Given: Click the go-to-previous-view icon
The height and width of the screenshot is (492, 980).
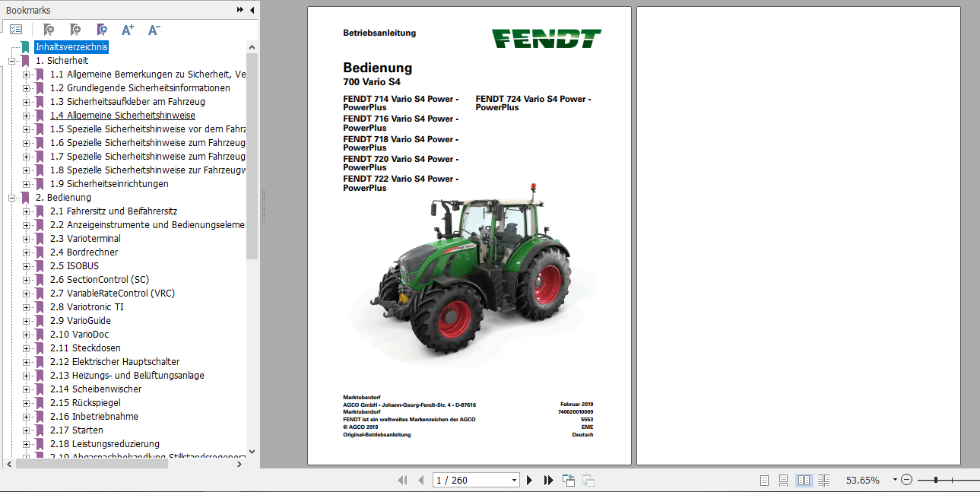Looking at the screenshot, I should (569, 480).
